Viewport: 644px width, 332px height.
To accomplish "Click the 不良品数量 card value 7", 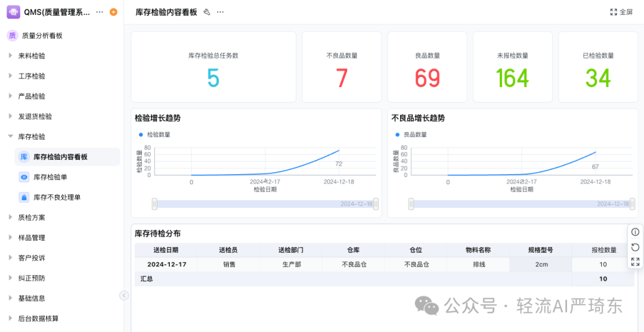I will [x=342, y=78].
